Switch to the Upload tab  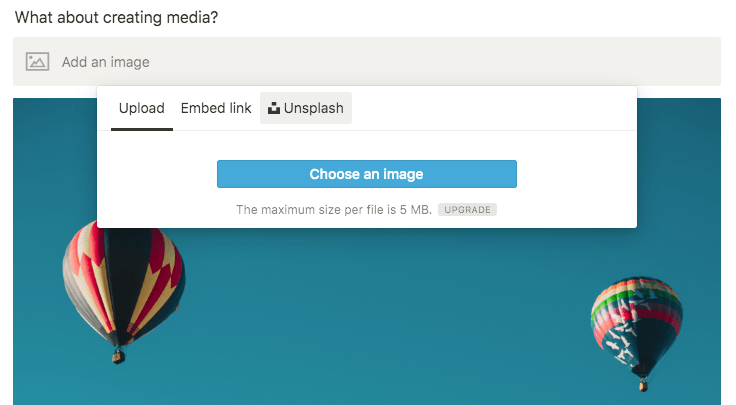click(x=142, y=108)
